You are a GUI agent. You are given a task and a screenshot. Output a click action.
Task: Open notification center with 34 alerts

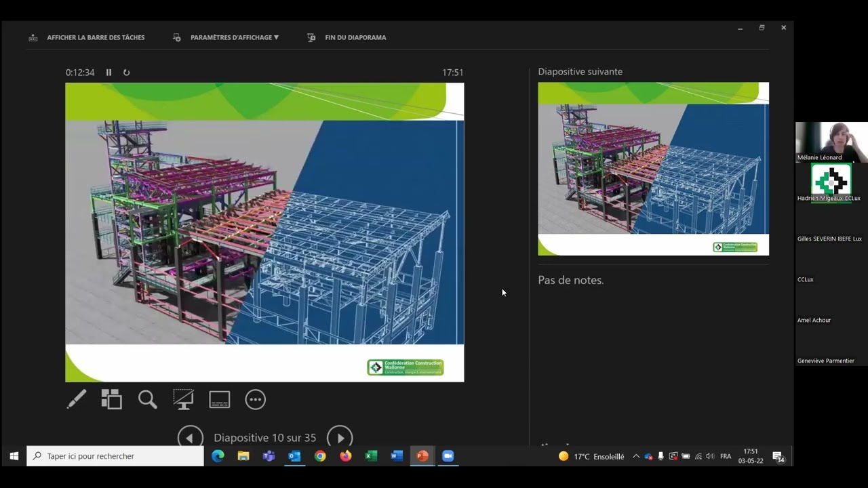pos(778,457)
